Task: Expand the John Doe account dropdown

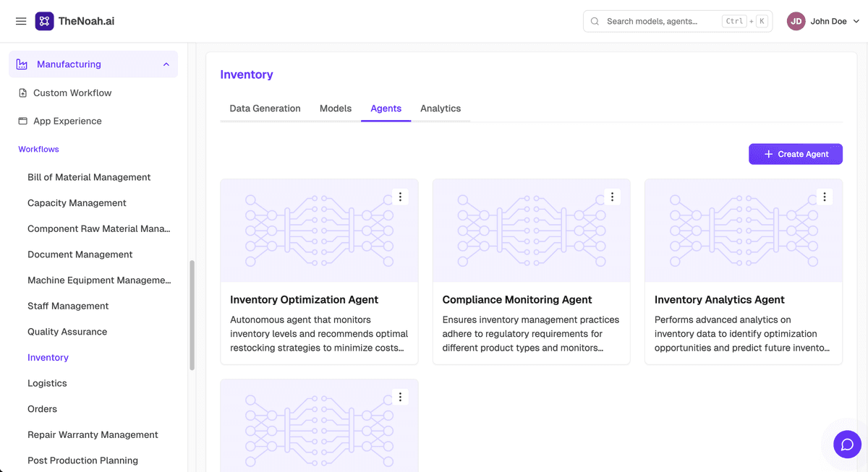Action: pos(856,22)
